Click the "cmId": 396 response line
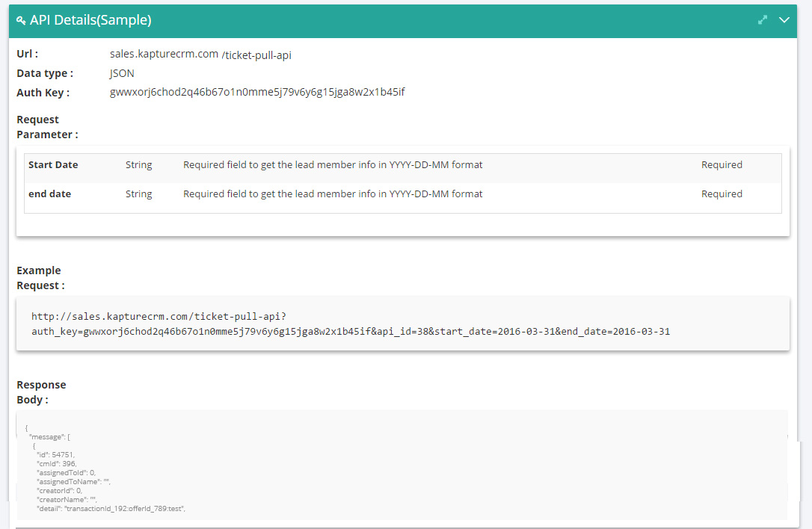Viewport: 812px width, 529px height. 57,464
